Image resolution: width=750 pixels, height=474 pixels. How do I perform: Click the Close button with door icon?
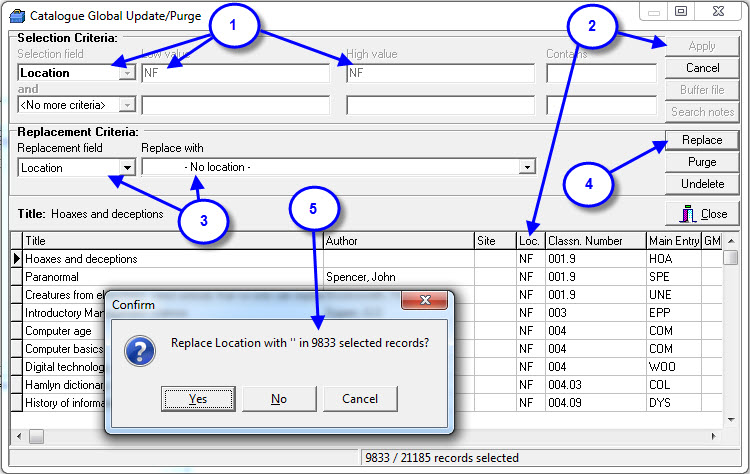(x=702, y=214)
